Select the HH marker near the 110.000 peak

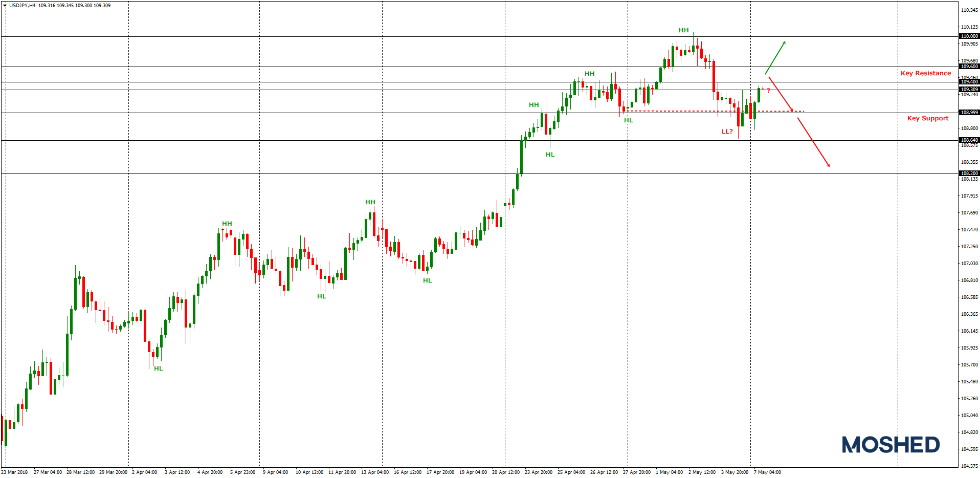tap(683, 30)
